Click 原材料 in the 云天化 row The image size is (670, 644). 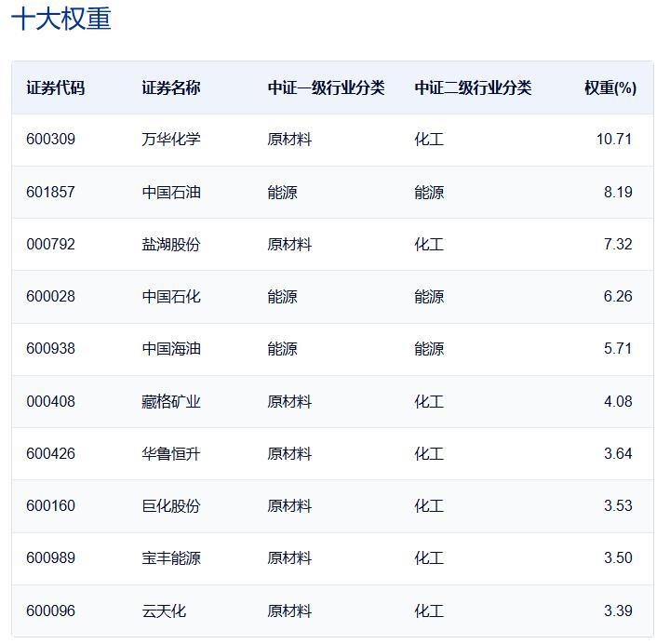click(x=289, y=610)
